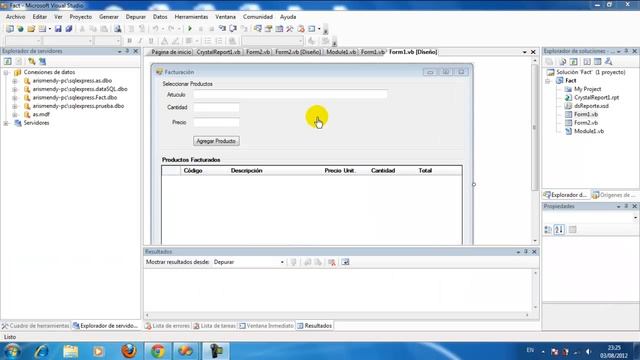The height and width of the screenshot is (360, 640).
Task: Click Show All Files icon in Solution Explorer
Action: tap(562, 62)
